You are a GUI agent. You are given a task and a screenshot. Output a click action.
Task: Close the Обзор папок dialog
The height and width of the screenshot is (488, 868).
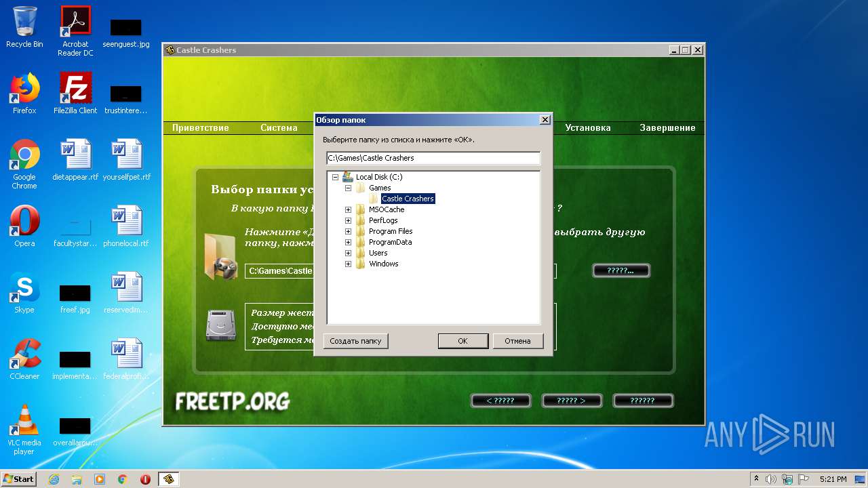[x=545, y=120]
